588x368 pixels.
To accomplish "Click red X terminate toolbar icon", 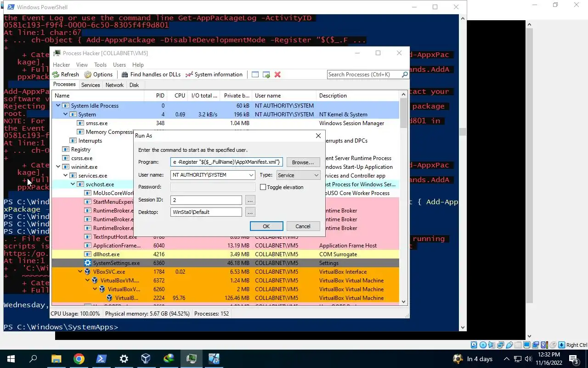I will tap(277, 75).
